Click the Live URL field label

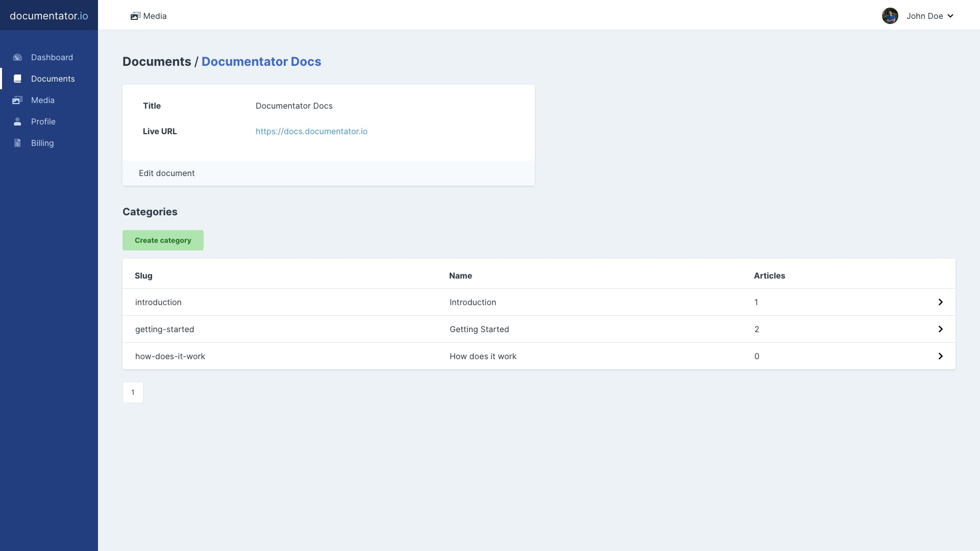(x=160, y=132)
